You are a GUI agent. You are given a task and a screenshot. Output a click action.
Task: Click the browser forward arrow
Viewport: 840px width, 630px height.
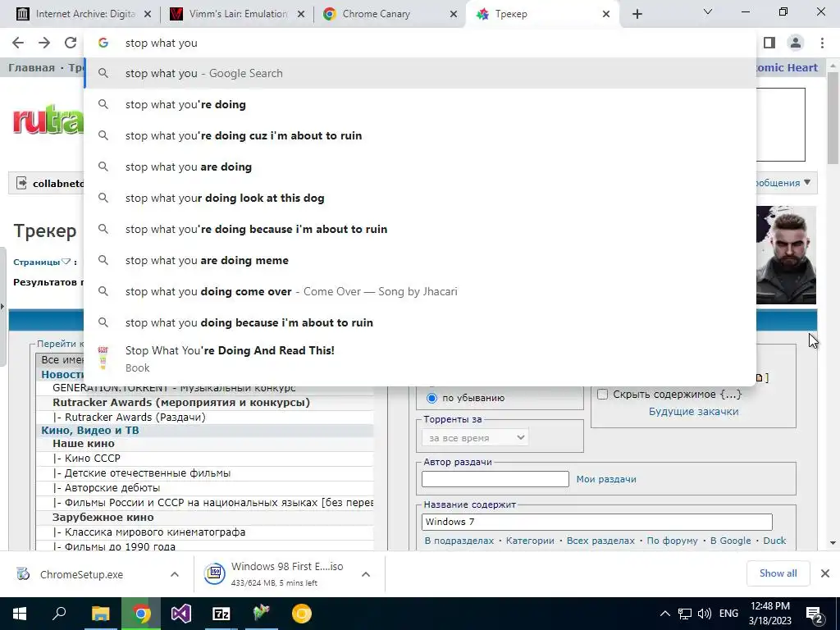point(44,43)
